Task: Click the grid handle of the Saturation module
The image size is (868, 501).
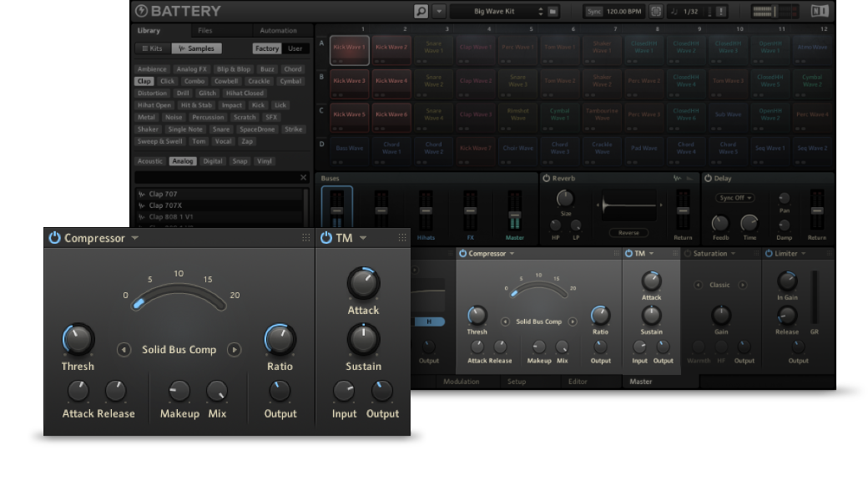Action: (x=755, y=253)
